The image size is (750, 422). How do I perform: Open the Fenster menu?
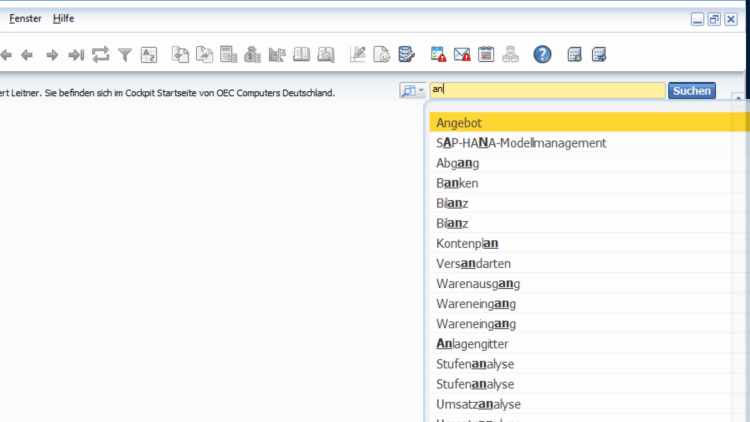click(x=26, y=18)
